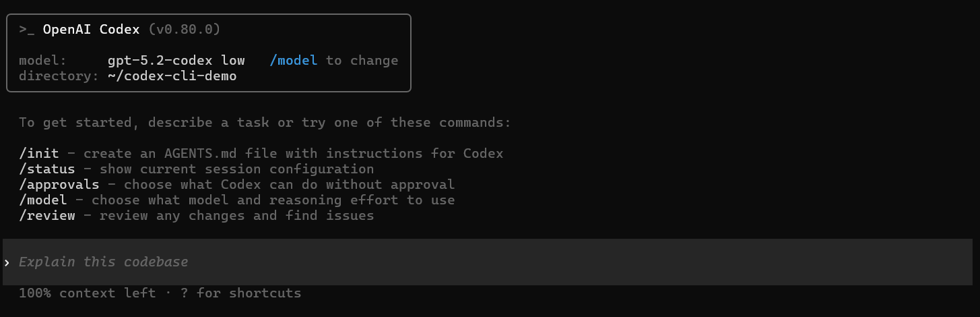Screen dimensions: 980x317
Task: Choose the /init command
Action: pyautogui.click(x=38, y=154)
